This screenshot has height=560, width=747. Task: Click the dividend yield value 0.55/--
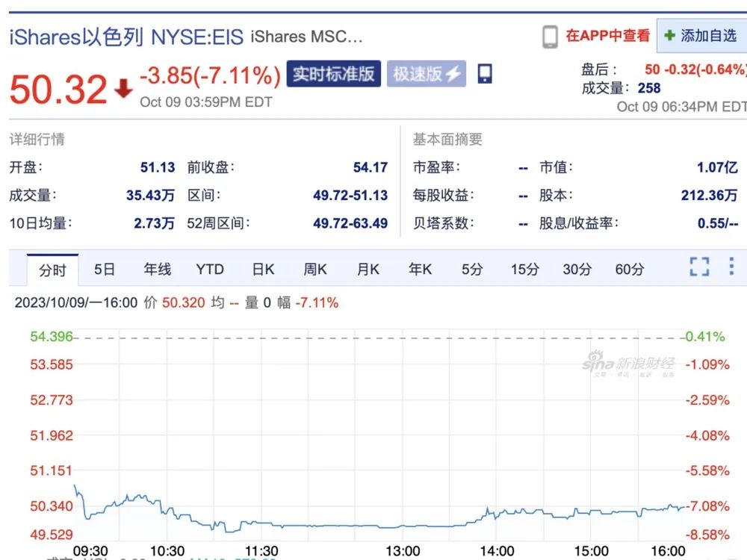click(717, 223)
